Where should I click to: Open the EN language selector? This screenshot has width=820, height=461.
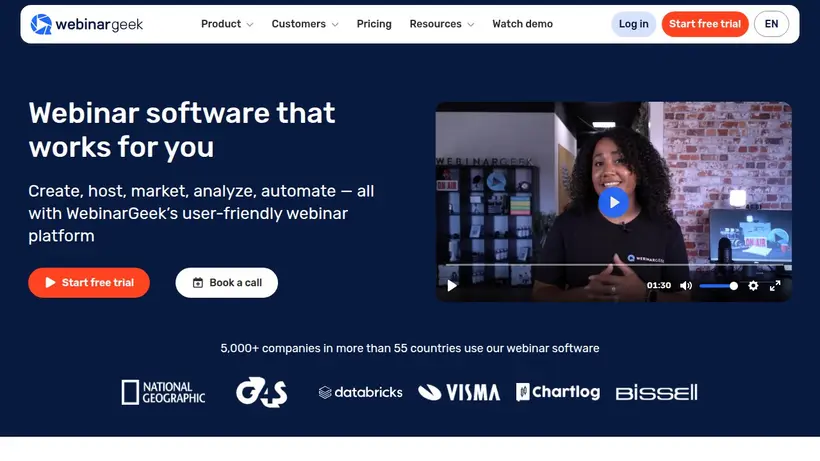[771, 24]
